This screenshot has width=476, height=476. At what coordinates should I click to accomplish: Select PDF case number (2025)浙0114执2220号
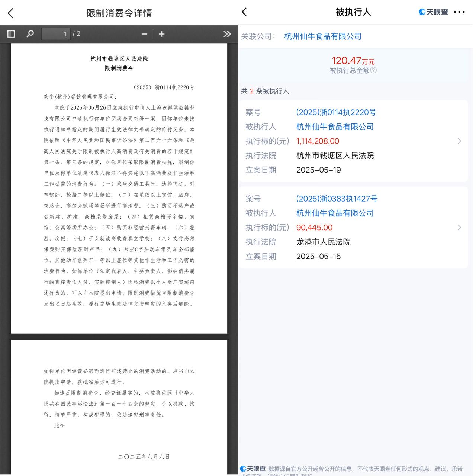[x=164, y=87]
